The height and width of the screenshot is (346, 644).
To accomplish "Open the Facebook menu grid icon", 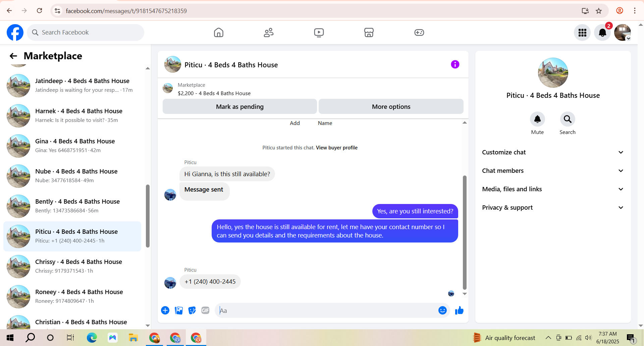I will (x=582, y=32).
